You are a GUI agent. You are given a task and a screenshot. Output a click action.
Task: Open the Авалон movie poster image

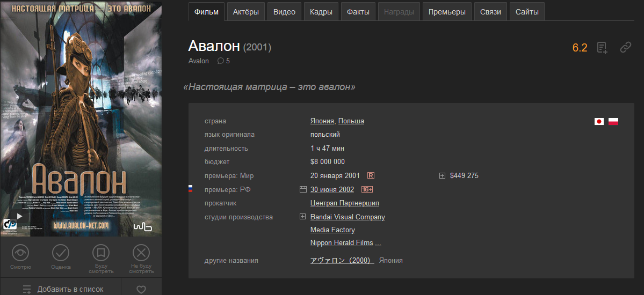click(81, 119)
